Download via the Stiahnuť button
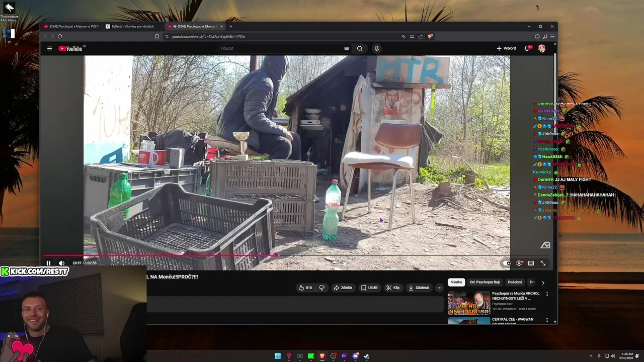Viewport: 644px width, 362px height. [419, 288]
